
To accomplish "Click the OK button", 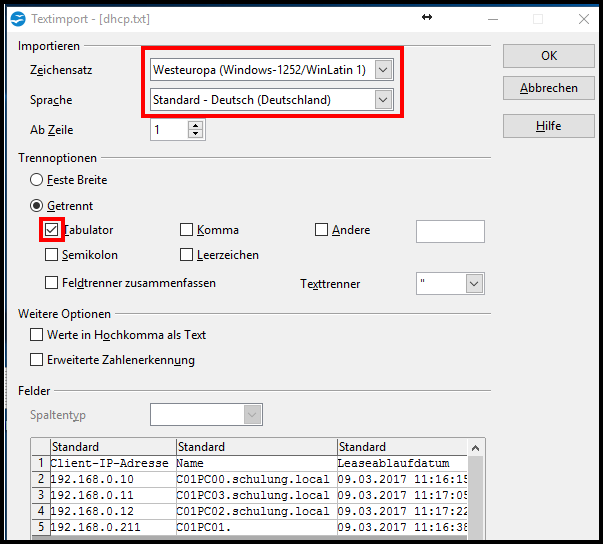I will (548, 56).
